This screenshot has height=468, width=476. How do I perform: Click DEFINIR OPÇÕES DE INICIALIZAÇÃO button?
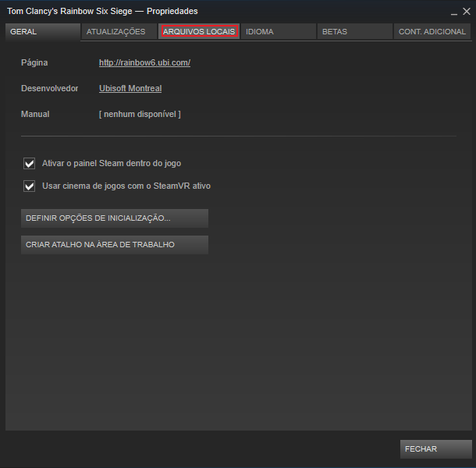tap(115, 218)
